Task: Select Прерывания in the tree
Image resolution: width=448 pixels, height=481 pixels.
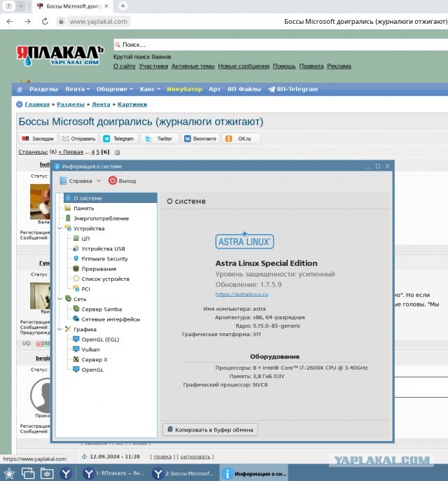Action: 99,269
